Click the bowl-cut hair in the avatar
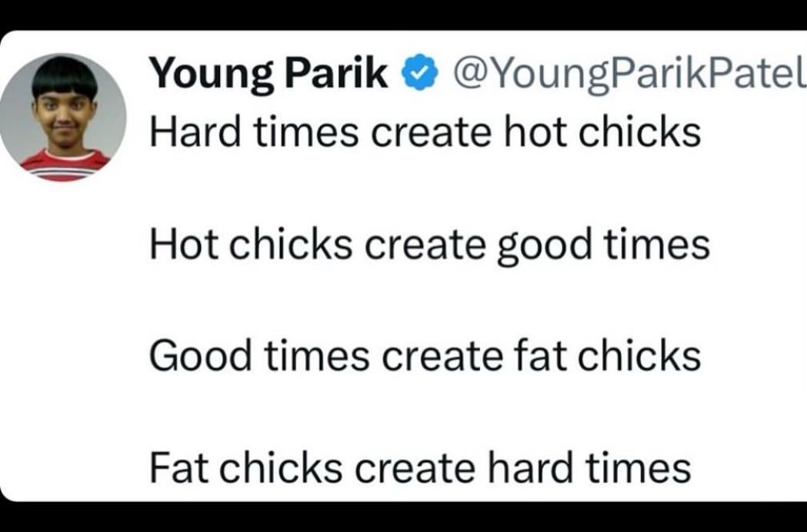Viewport: 807px width, 532px height. tap(65, 76)
